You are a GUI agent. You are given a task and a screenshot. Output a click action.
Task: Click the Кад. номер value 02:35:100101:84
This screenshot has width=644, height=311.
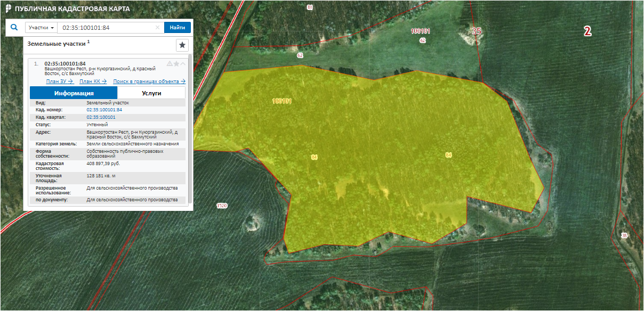point(104,110)
